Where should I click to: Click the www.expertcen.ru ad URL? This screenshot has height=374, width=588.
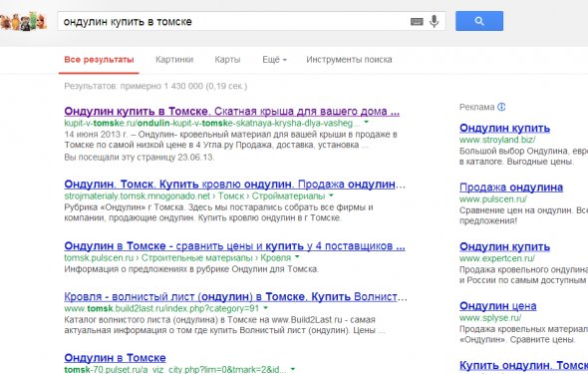click(x=497, y=258)
